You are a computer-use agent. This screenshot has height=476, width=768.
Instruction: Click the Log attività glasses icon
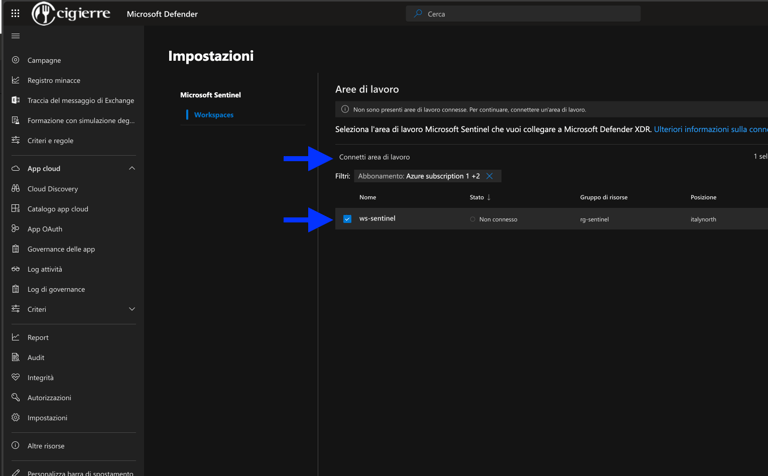tap(16, 269)
